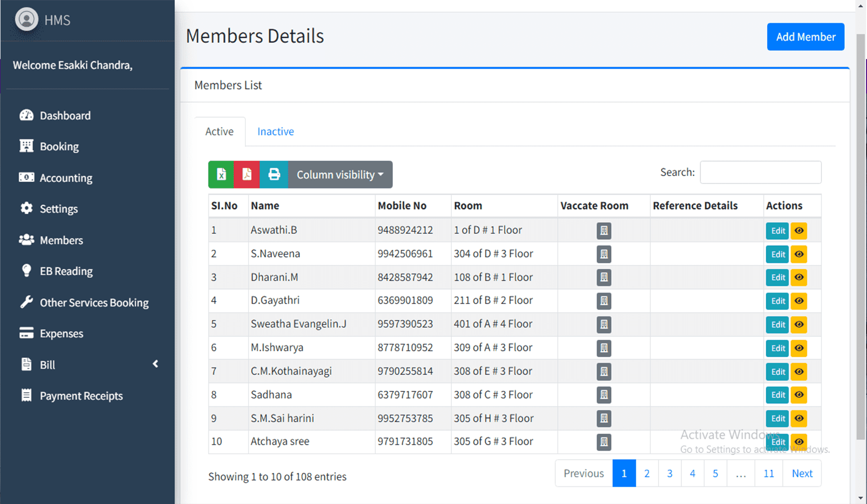Screen dimensions: 867x504
Task: Sort table by Room column header
Action: pos(504,205)
